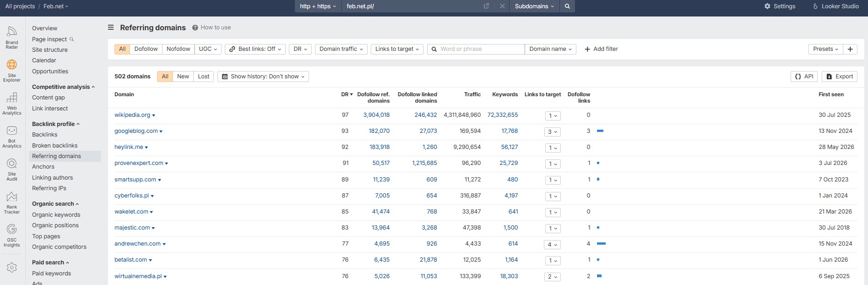Viewport: 868px width, 285px height.
Task: Toggle the hamburger menu beside Referring domains
Action: pyautogui.click(x=111, y=27)
